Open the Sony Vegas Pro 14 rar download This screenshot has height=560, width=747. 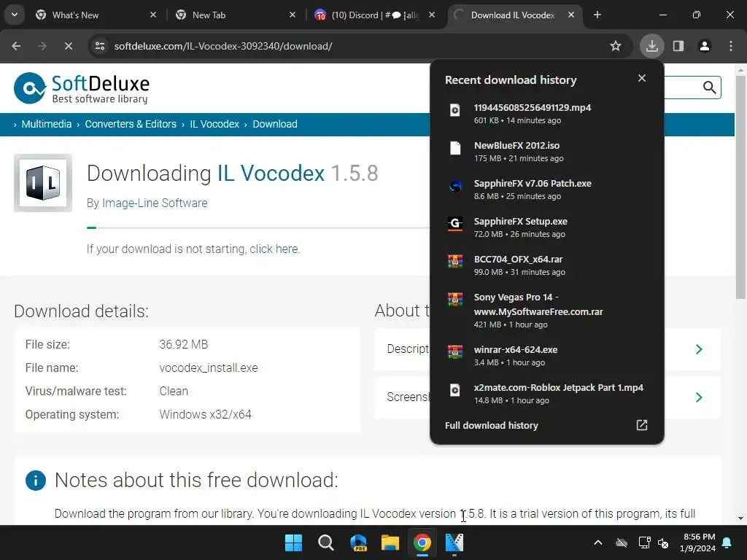point(547,311)
